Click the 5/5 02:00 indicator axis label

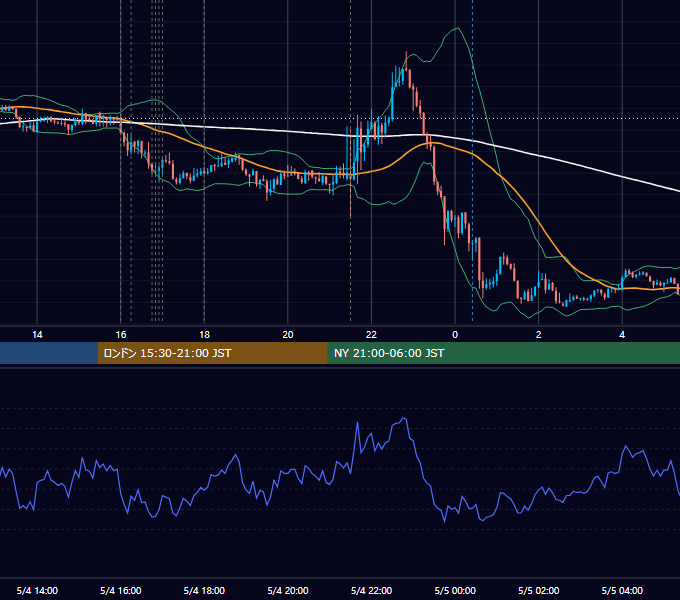pos(539,590)
